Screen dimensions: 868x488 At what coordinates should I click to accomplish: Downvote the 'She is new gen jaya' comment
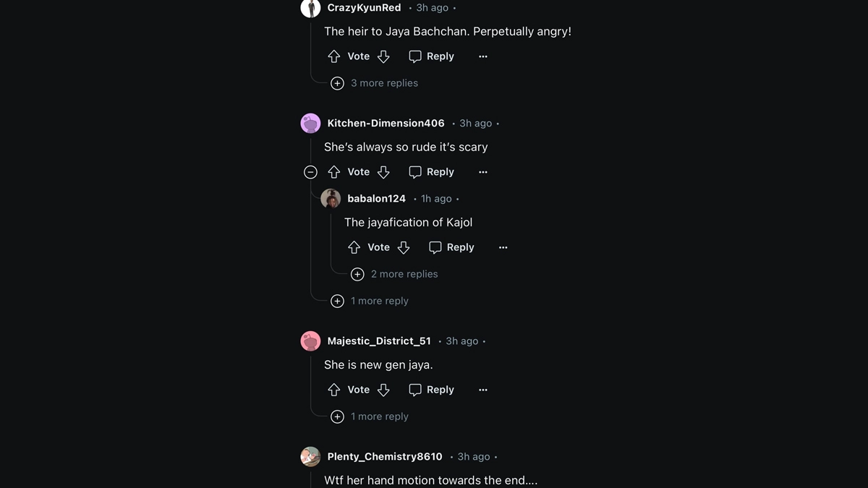click(x=383, y=390)
